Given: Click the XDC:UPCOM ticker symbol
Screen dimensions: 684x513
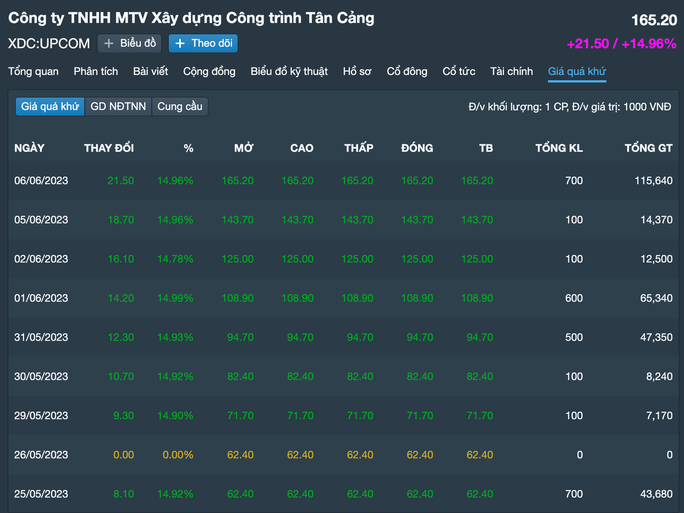Looking at the screenshot, I should pyautogui.click(x=49, y=44).
